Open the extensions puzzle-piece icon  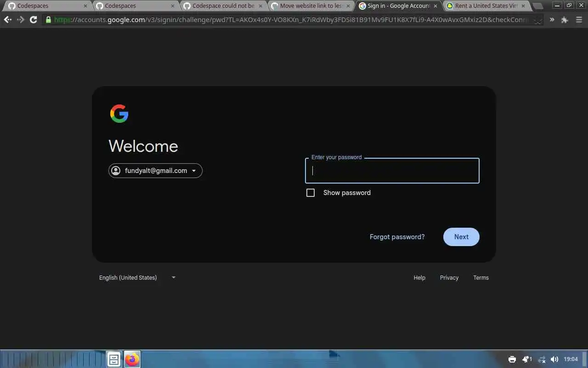click(565, 20)
